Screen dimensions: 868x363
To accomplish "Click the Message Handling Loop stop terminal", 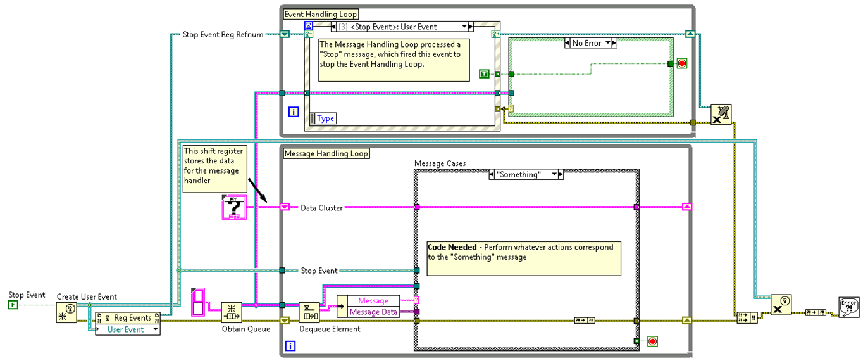I will (652, 341).
